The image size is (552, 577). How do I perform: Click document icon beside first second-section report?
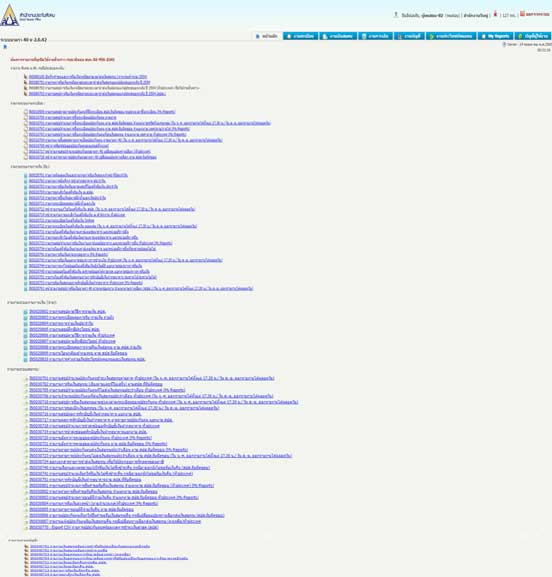click(x=26, y=111)
